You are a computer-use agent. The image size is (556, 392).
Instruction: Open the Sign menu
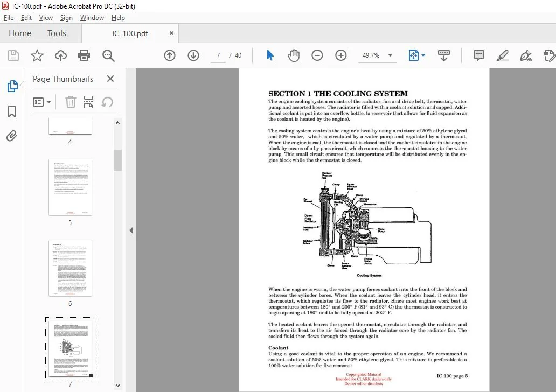66,18
